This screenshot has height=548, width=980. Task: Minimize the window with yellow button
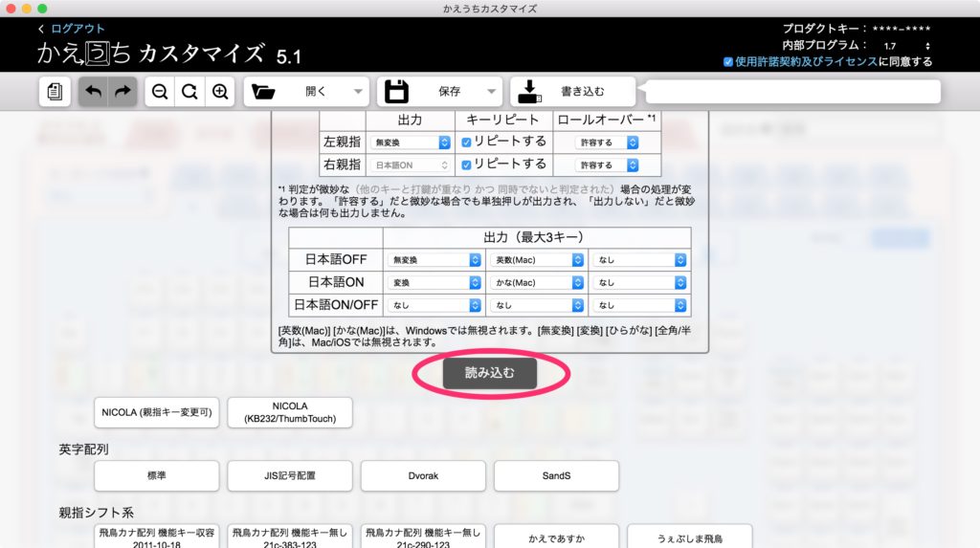[x=26, y=9]
